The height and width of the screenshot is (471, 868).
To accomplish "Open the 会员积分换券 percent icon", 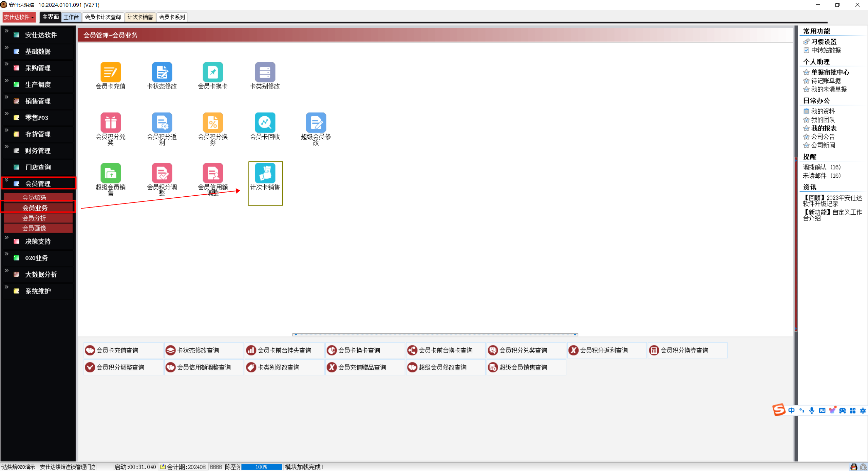I will (213, 122).
